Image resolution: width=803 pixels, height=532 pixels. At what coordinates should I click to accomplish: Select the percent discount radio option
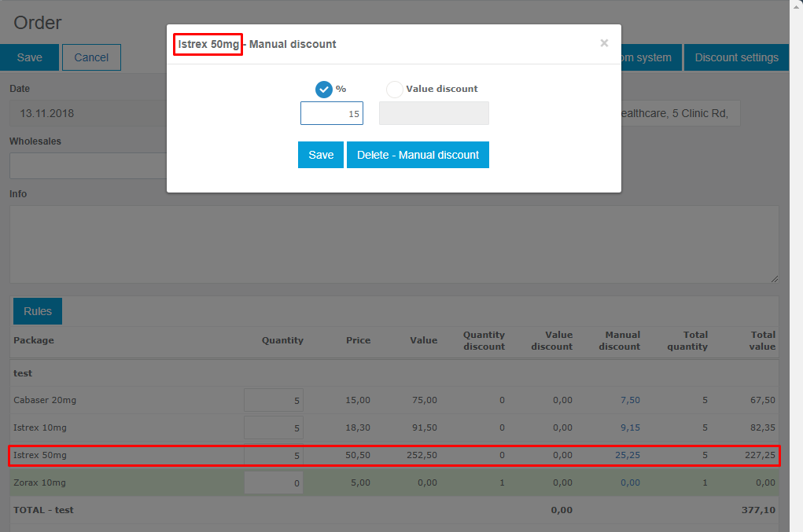323,90
